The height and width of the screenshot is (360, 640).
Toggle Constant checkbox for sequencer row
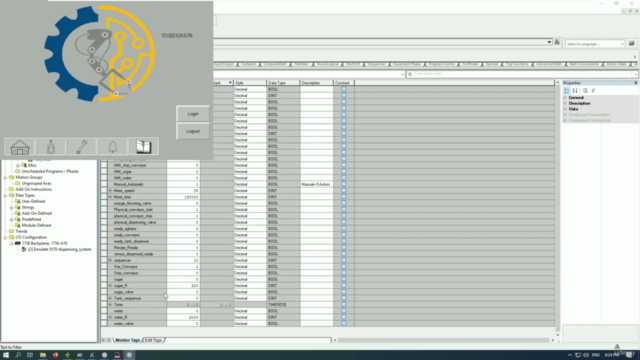[344, 260]
